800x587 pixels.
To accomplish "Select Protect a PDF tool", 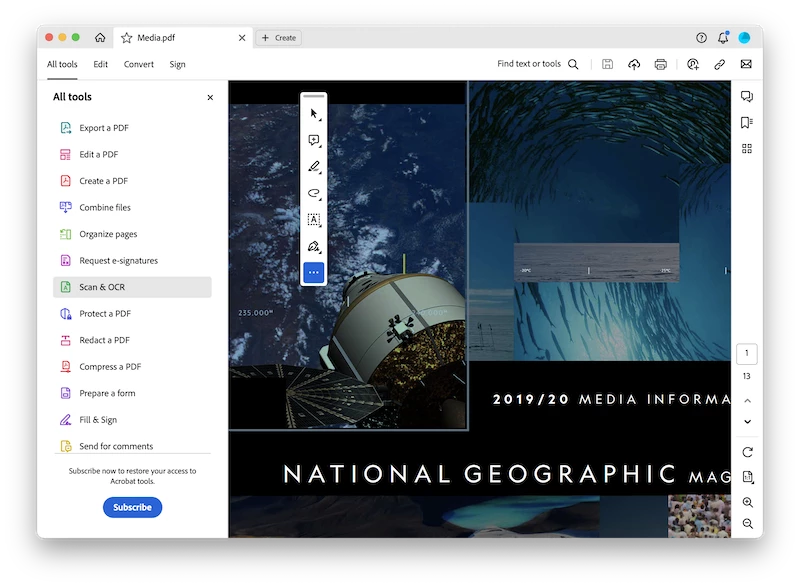I will point(132,314).
